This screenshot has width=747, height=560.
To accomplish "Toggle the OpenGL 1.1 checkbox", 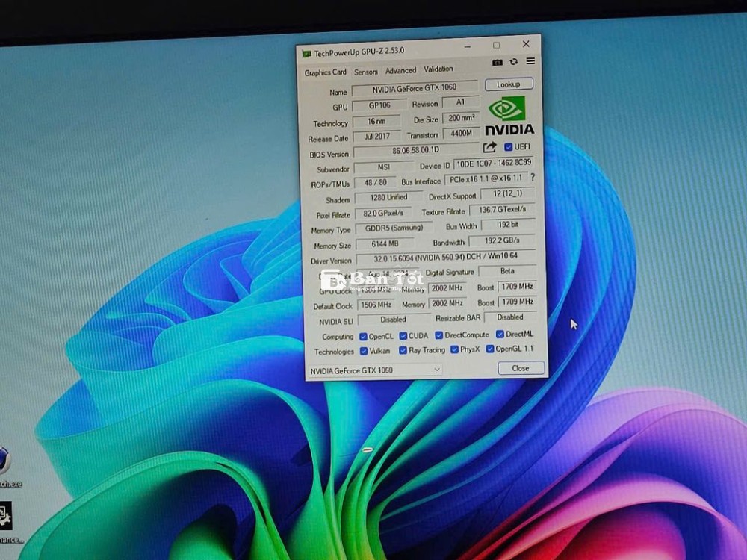I will [x=490, y=349].
